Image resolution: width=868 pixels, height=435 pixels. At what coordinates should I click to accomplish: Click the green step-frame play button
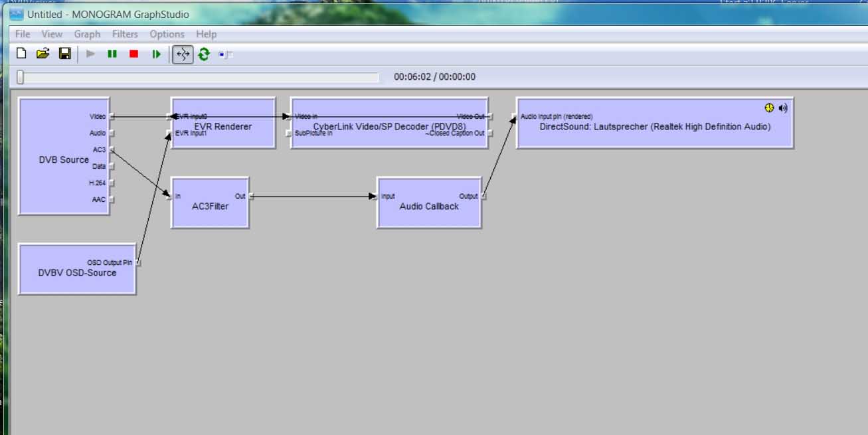[x=156, y=54]
